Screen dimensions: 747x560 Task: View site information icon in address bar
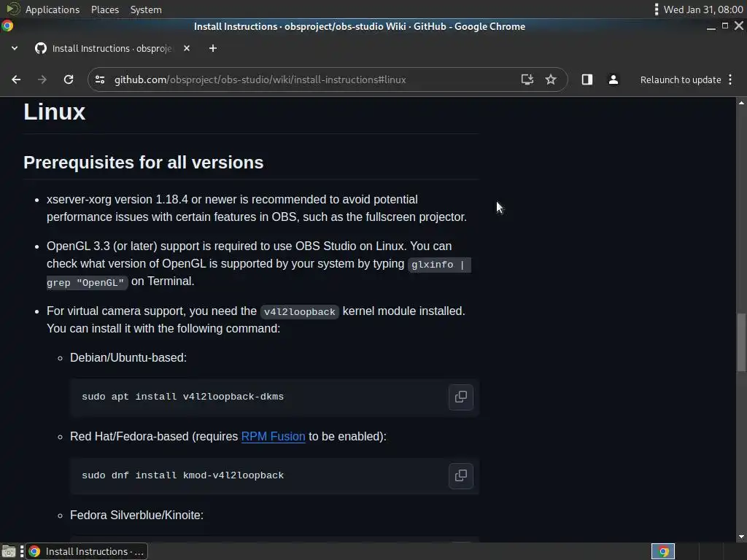(99, 79)
